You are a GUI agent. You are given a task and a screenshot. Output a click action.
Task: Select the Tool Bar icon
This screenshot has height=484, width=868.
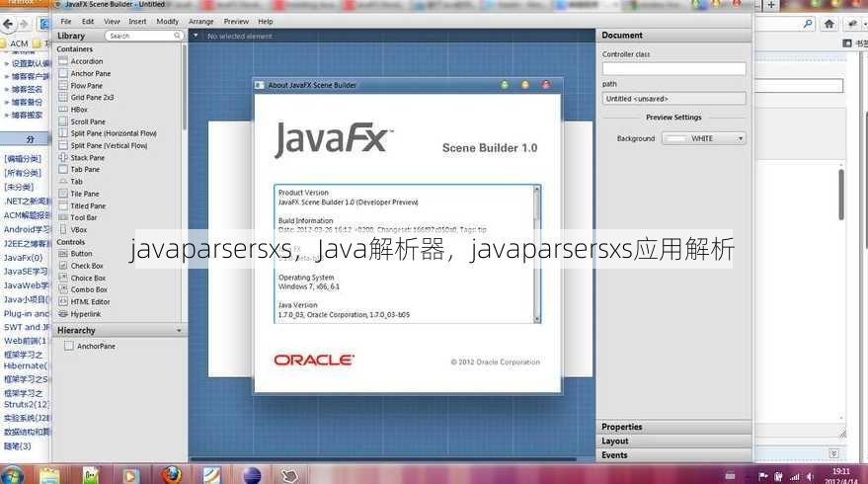63,217
